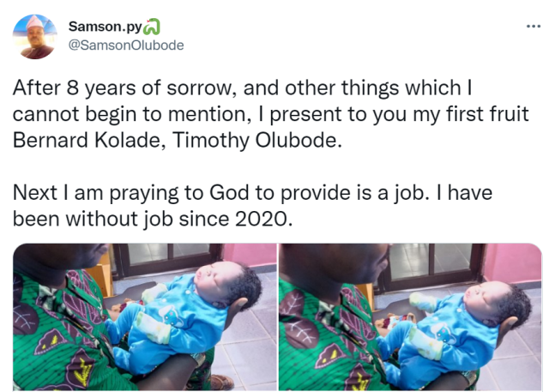
Task: Click the pink wall in the right photo
Action: point(514,263)
